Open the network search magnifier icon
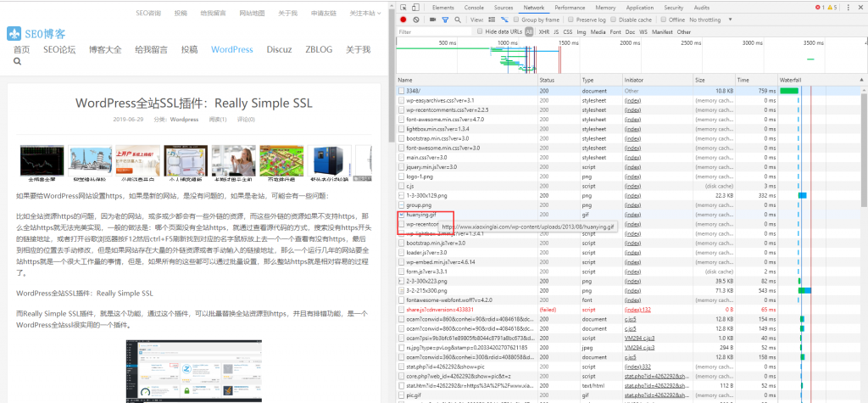The height and width of the screenshot is (403, 868). coord(457,20)
